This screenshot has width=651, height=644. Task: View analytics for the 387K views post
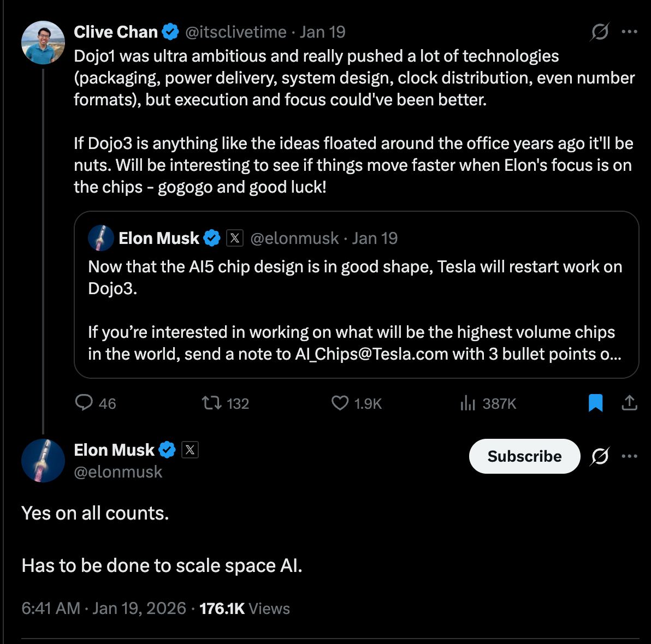pos(468,403)
